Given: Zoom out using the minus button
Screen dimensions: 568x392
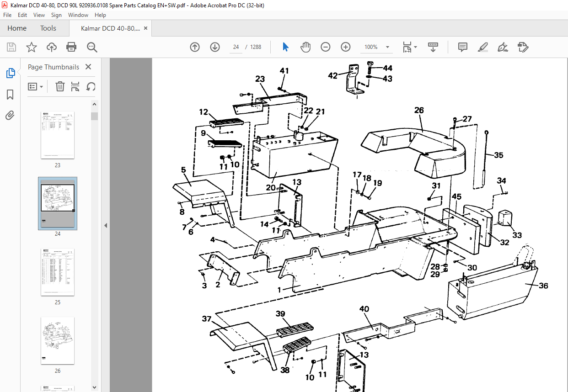Looking at the screenshot, I should point(326,47).
